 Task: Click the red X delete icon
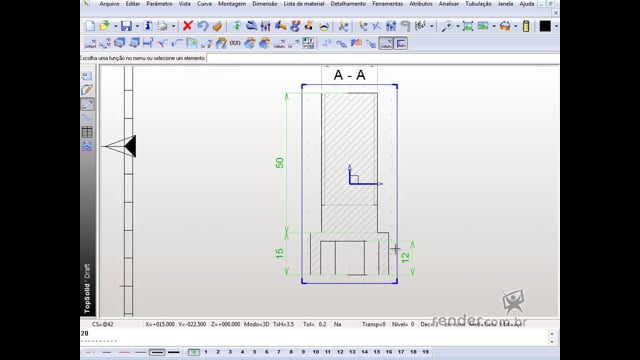(188, 26)
